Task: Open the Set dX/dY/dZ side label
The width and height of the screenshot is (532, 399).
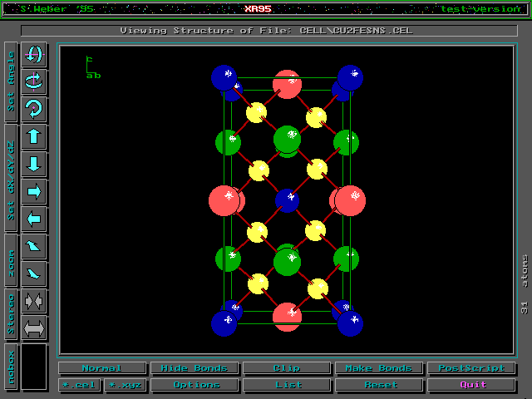Action: [x=11, y=178]
